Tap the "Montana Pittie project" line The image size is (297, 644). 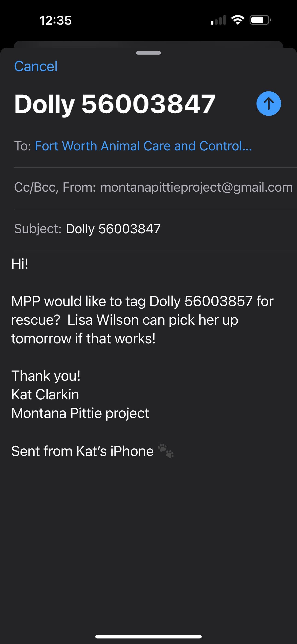tap(80, 413)
